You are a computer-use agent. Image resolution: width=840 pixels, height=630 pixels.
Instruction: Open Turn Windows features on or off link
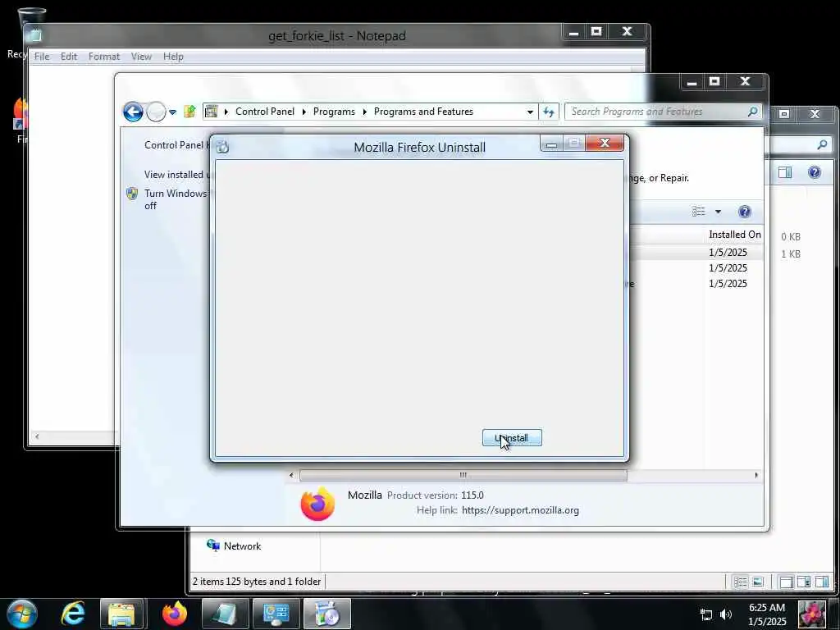click(176, 199)
